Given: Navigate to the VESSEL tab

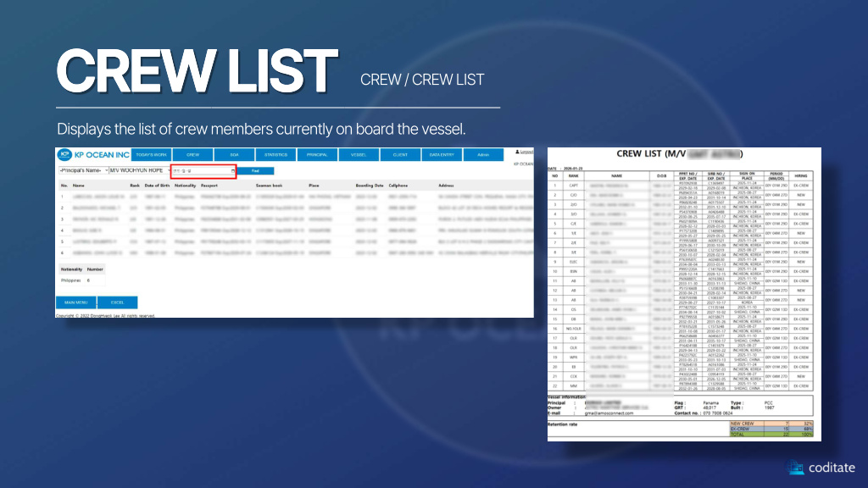Looking at the screenshot, I should click(359, 155).
